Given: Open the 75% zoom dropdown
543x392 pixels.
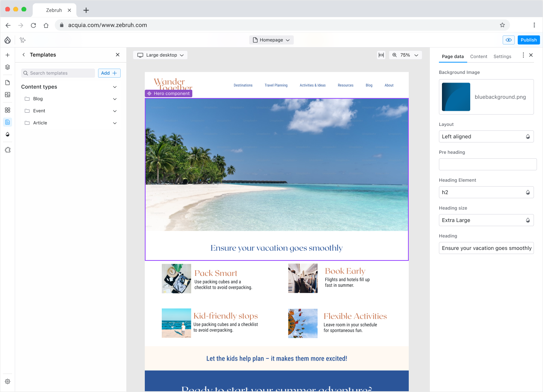Looking at the screenshot, I should click(x=405, y=55).
